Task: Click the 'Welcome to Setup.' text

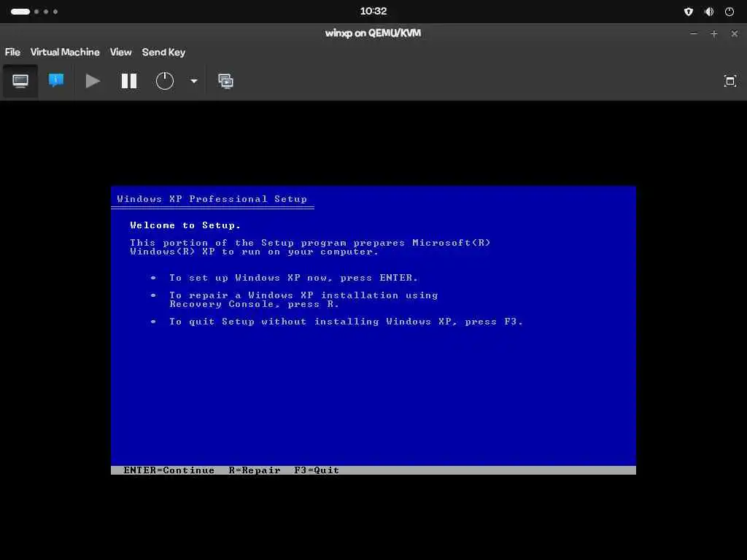Action: point(185,225)
